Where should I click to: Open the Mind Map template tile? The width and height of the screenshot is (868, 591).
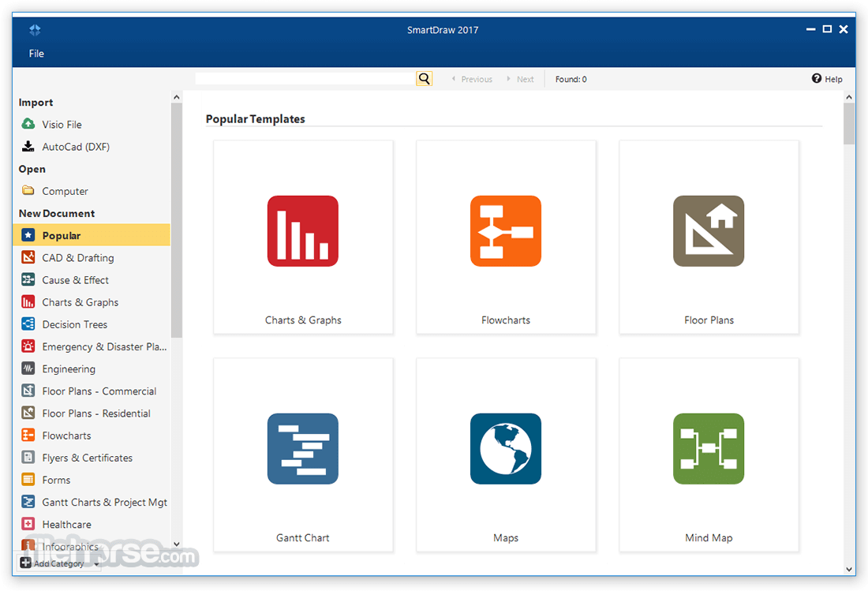tap(709, 454)
